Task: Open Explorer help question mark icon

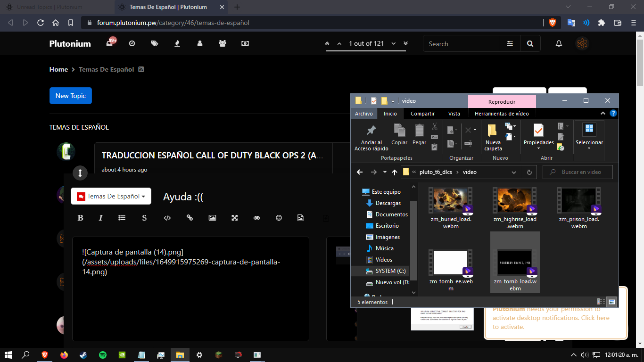Action: pos(613,114)
